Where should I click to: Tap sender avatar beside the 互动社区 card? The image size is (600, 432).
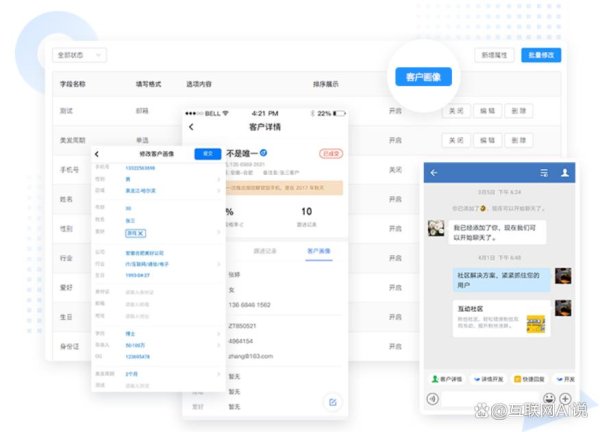coord(563,308)
